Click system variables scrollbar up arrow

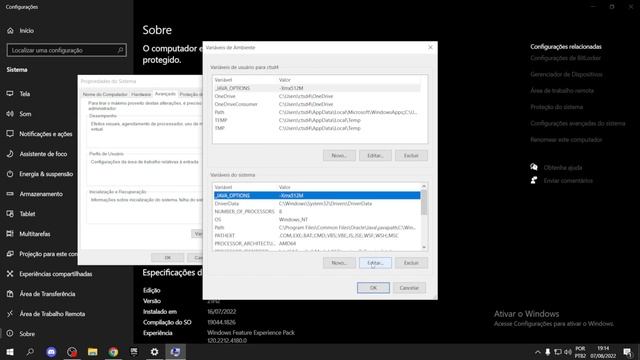tap(424, 186)
